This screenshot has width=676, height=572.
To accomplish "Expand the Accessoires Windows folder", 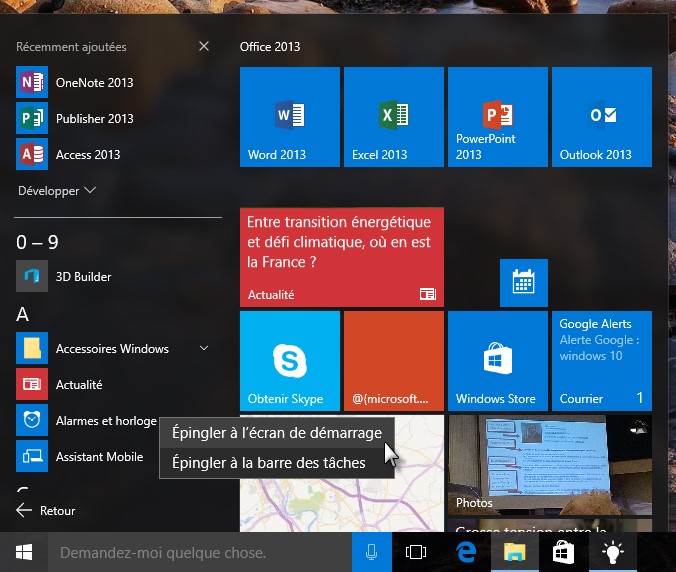I will (204, 348).
